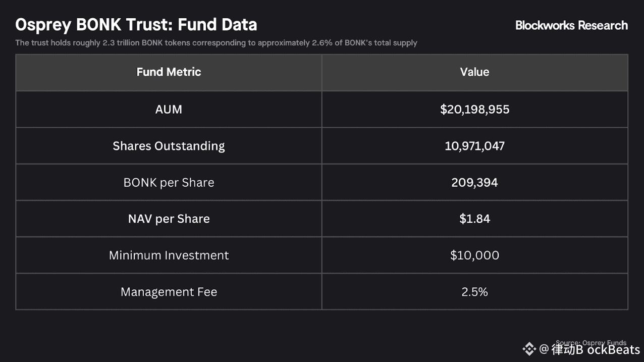Click the 209,394 value cell
Viewport: 644px width, 362px height.
pos(474,182)
